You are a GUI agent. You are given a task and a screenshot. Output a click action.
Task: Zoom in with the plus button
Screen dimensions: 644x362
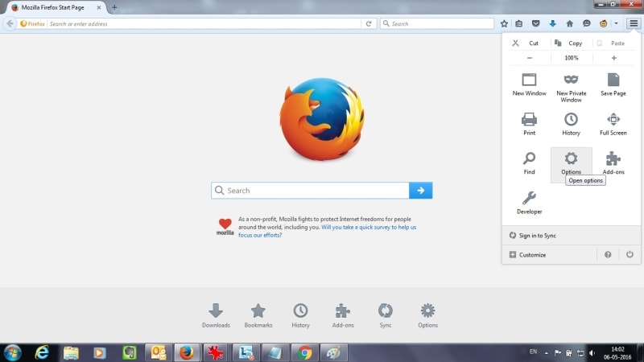click(x=613, y=58)
